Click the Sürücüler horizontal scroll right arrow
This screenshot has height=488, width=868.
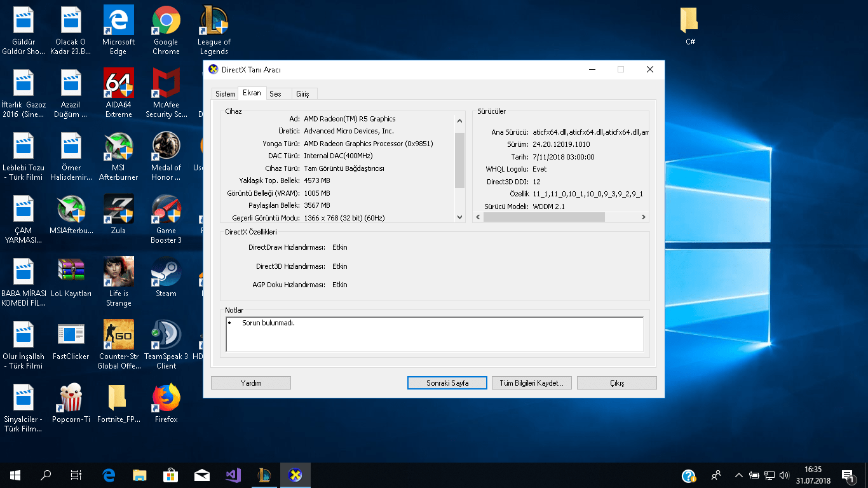pos(643,217)
